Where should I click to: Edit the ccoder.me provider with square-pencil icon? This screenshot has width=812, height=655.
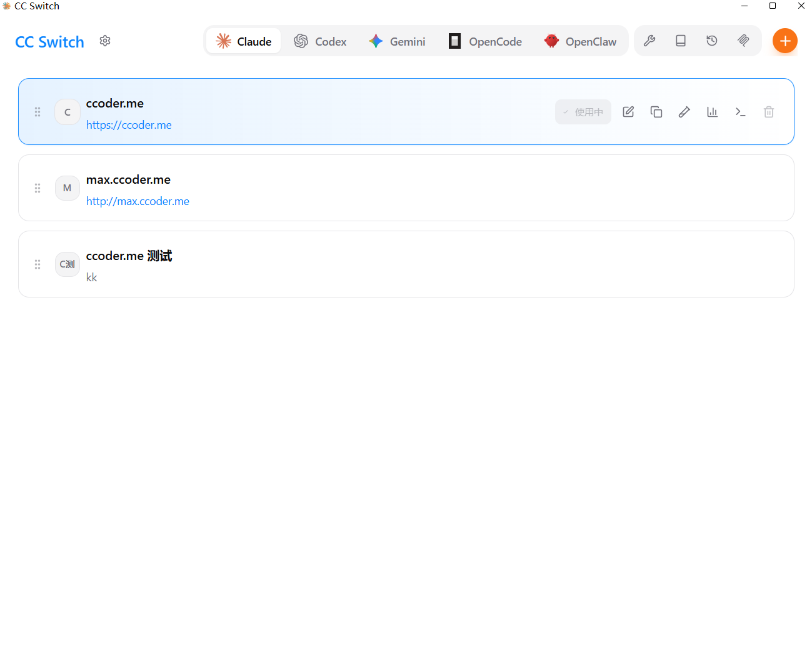pyautogui.click(x=628, y=112)
